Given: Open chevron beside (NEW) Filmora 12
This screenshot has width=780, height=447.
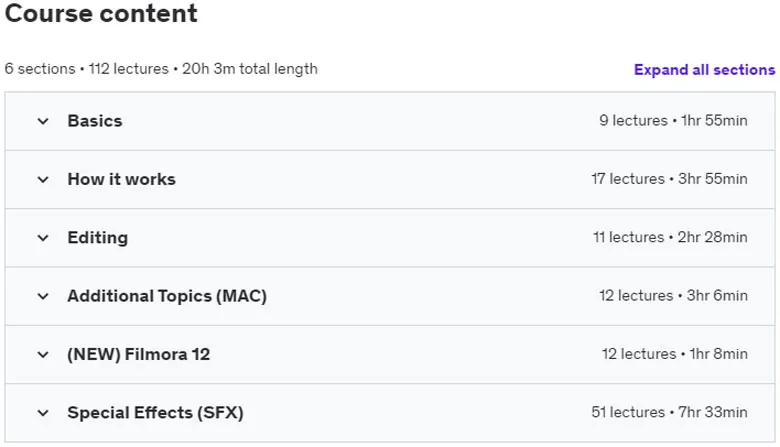Looking at the screenshot, I should [43, 354].
